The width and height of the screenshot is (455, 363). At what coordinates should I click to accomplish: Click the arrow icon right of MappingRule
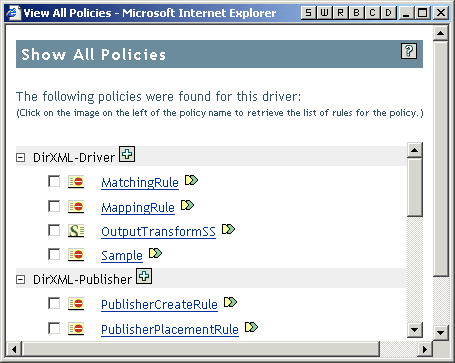click(x=187, y=205)
